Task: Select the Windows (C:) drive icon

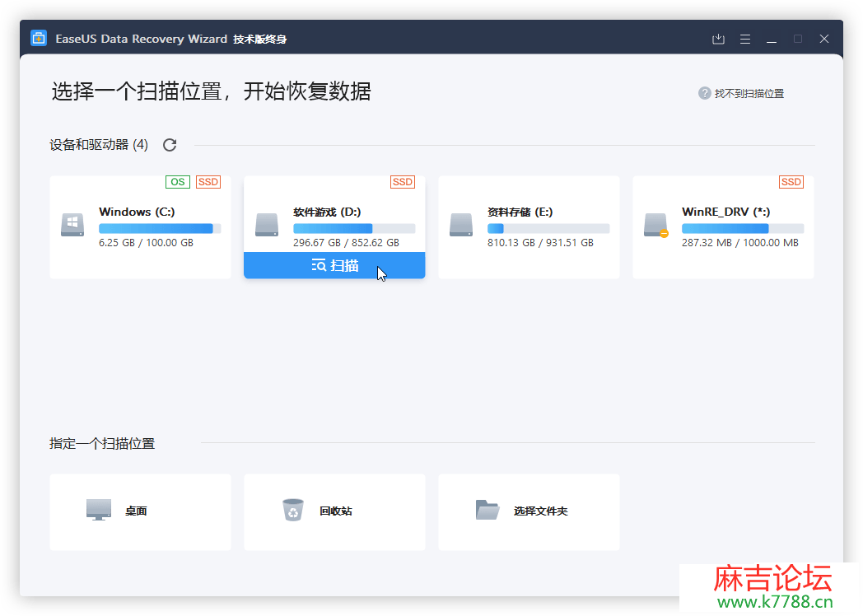Action: [x=72, y=225]
